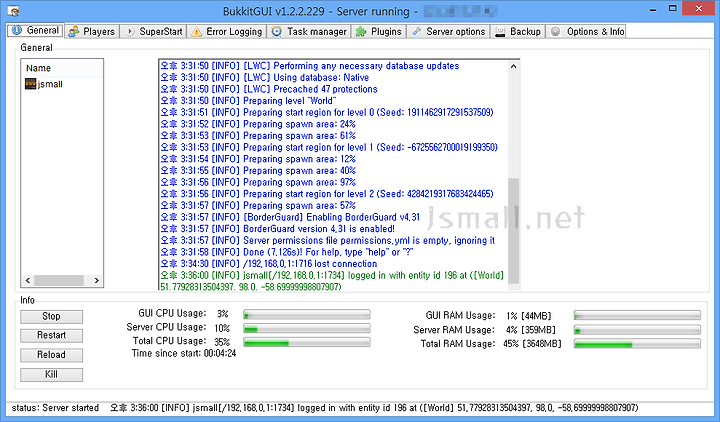Screen dimensions: 720x422
Task: Click the Kill button
Action: [51, 375]
